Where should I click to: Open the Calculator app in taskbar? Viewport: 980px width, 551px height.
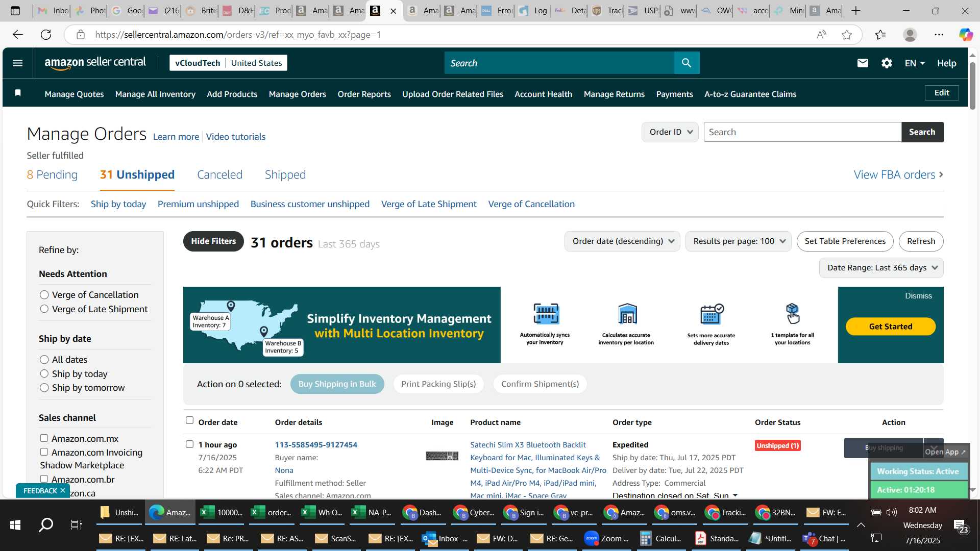tap(661, 538)
